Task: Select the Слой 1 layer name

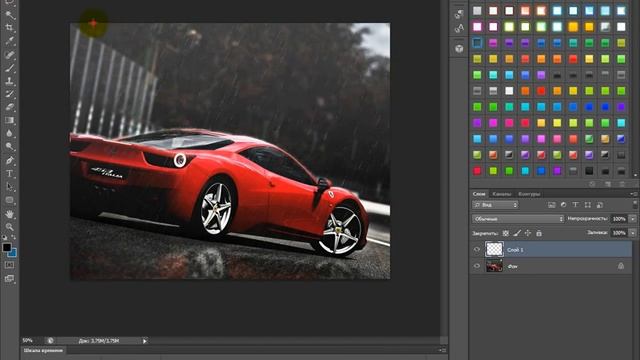Action: (x=515, y=250)
